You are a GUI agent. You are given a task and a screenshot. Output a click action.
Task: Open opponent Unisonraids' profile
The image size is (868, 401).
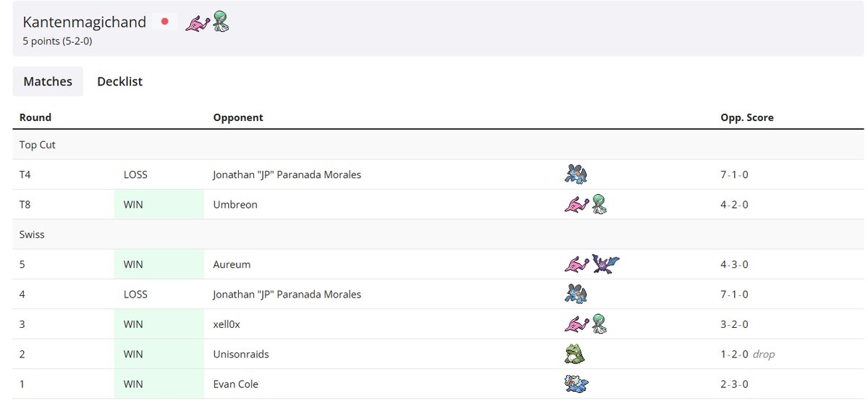pyautogui.click(x=241, y=354)
